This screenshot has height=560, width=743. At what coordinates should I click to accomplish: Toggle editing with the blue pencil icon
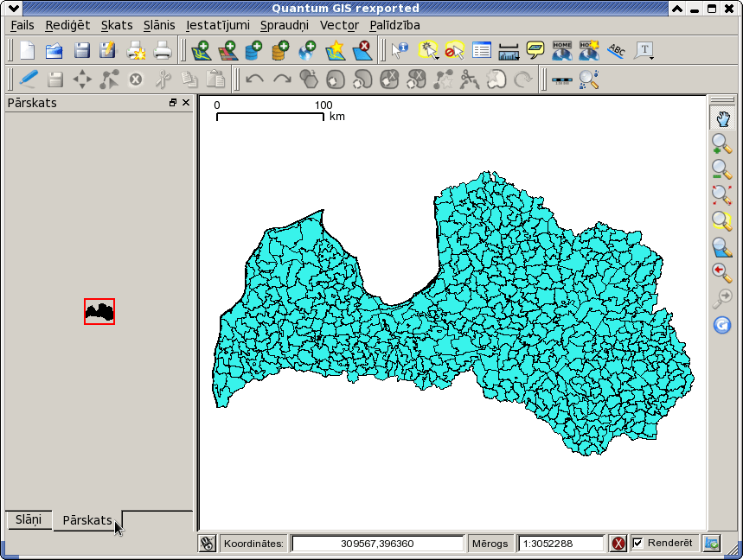click(29, 79)
